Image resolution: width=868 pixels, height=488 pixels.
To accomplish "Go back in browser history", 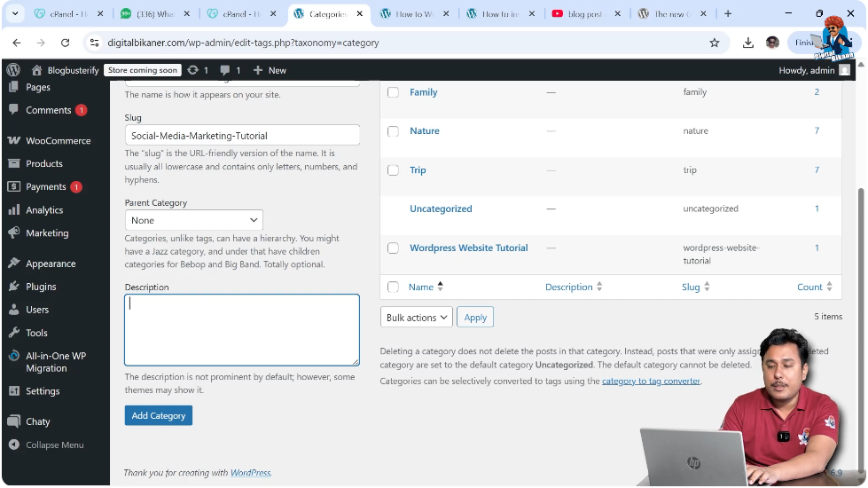I will click(17, 43).
